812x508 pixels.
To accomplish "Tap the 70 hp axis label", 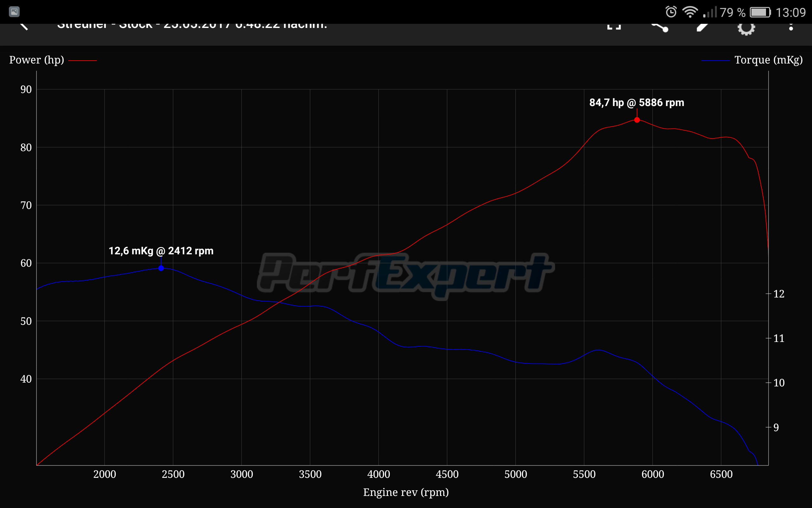I will (26, 205).
